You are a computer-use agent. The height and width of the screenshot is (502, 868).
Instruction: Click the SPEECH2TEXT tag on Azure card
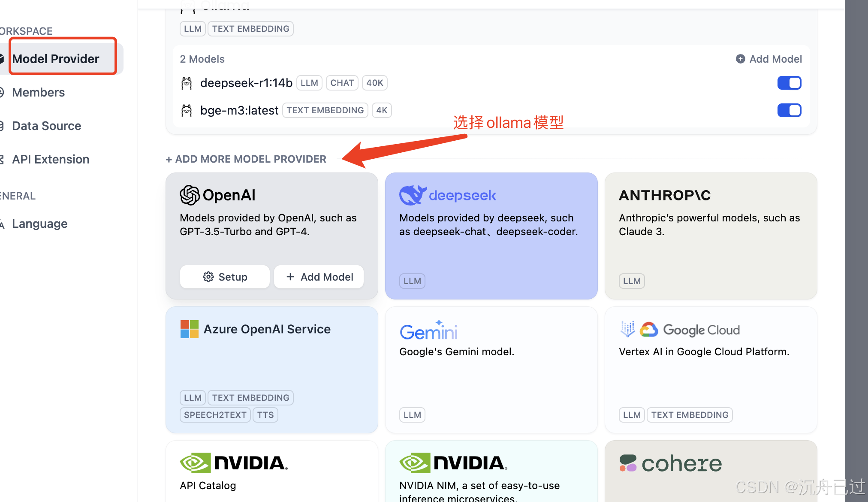215,415
